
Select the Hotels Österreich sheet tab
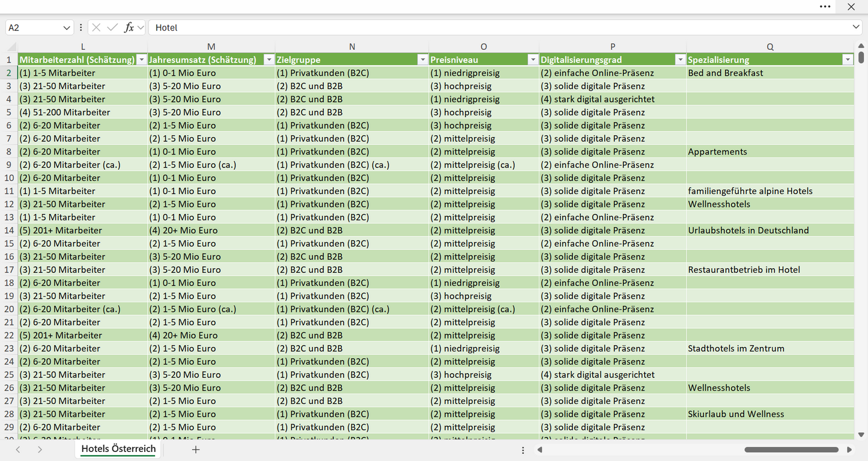(118, 449)
